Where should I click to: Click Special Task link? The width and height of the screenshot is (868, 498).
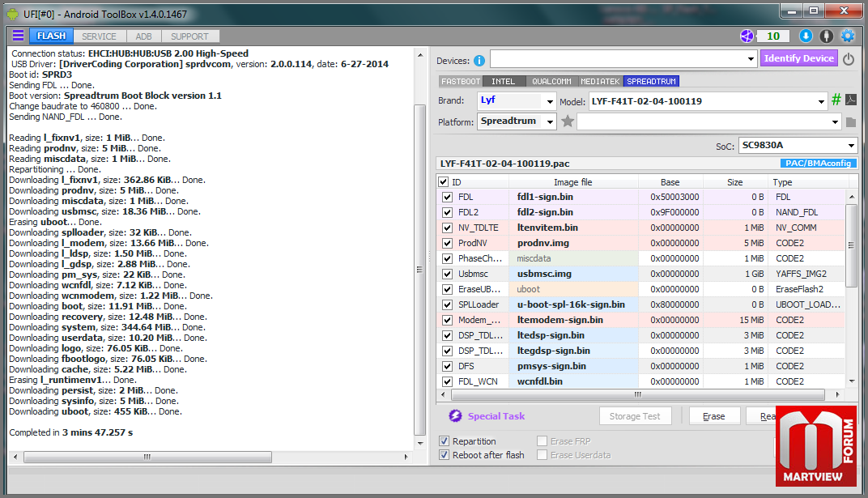coord(496,416)
